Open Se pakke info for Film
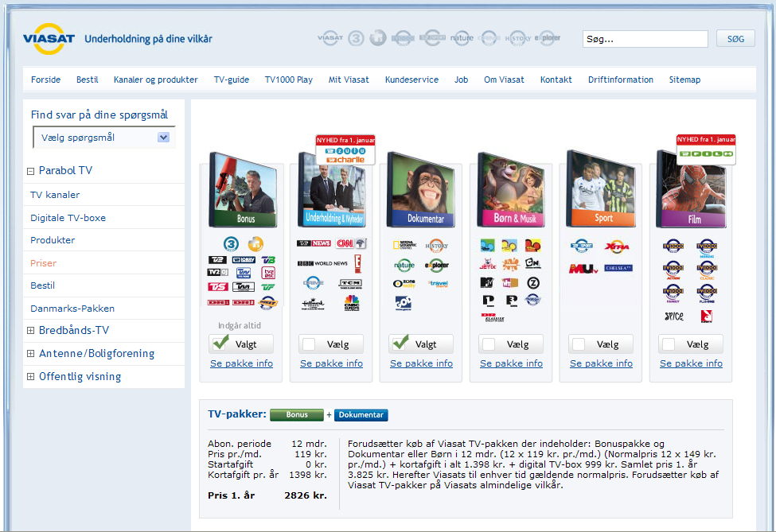 (691, 363)
